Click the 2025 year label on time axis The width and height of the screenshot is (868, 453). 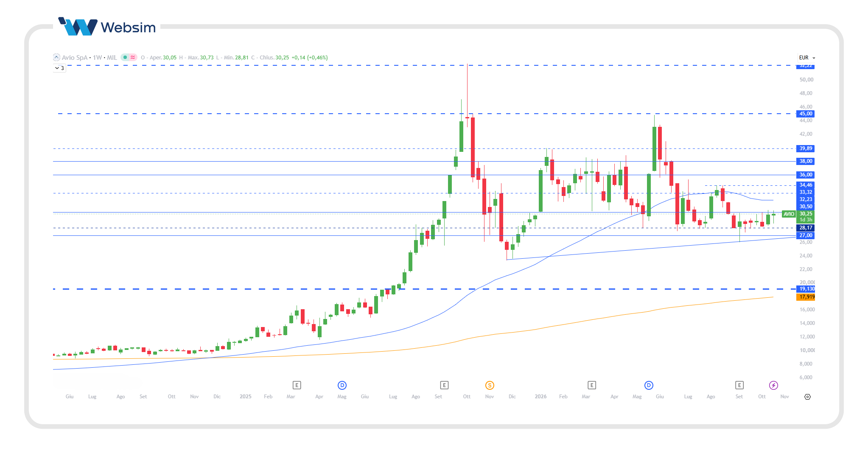(x=245, y=397)
